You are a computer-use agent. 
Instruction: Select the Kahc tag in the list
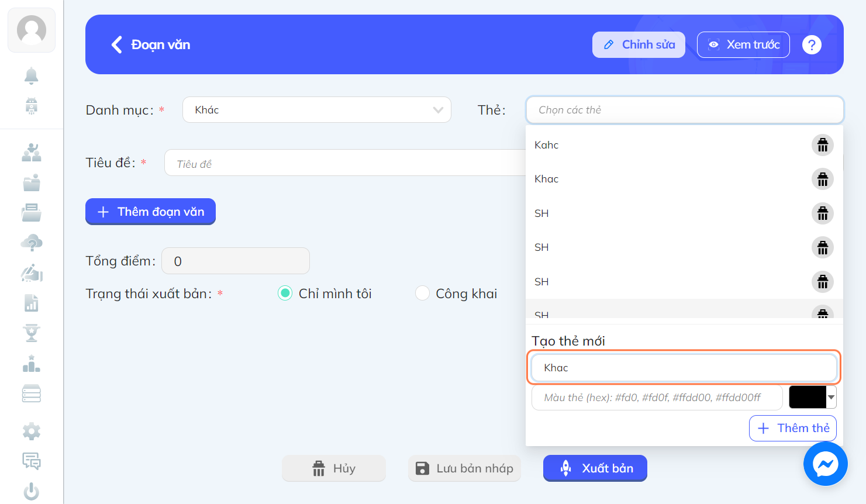point(546,145)
